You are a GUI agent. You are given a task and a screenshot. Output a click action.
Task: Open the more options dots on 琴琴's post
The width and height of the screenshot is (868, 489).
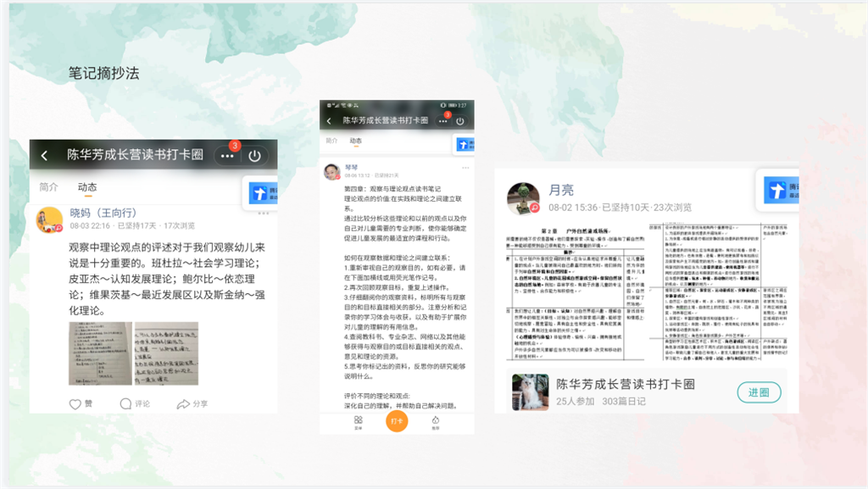coord(465,168)
